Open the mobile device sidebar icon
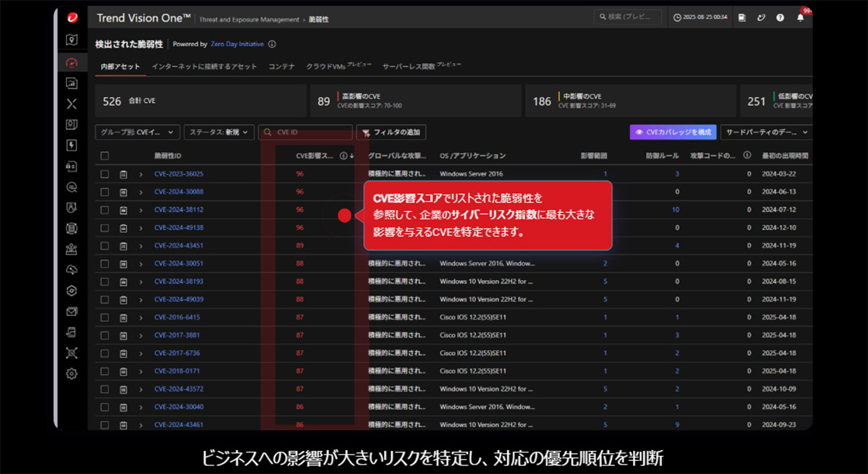Image resolution: width=868 pixels, height=474 pixels. pos(72,332)
